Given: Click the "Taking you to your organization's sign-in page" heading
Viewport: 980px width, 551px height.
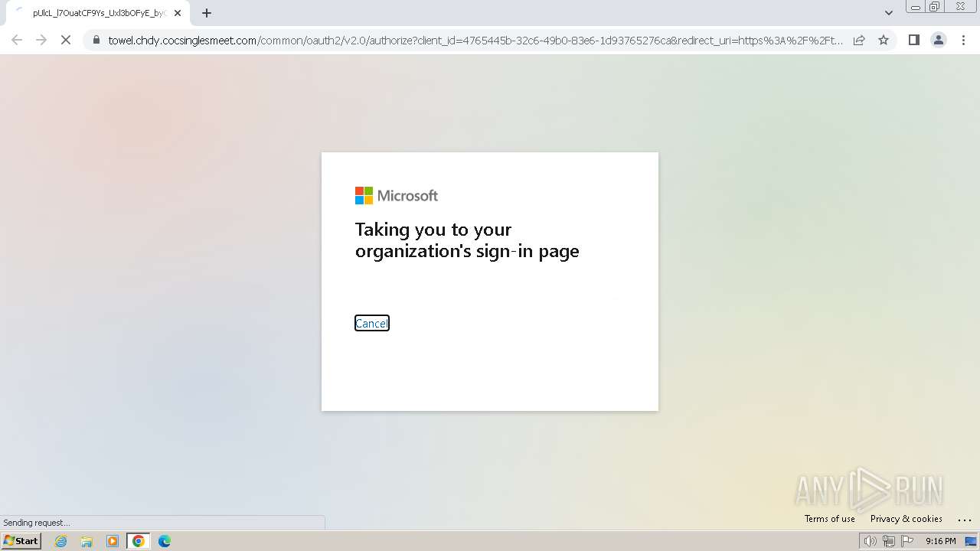Looking at the screenshot, I should click(x=467, y=240).
